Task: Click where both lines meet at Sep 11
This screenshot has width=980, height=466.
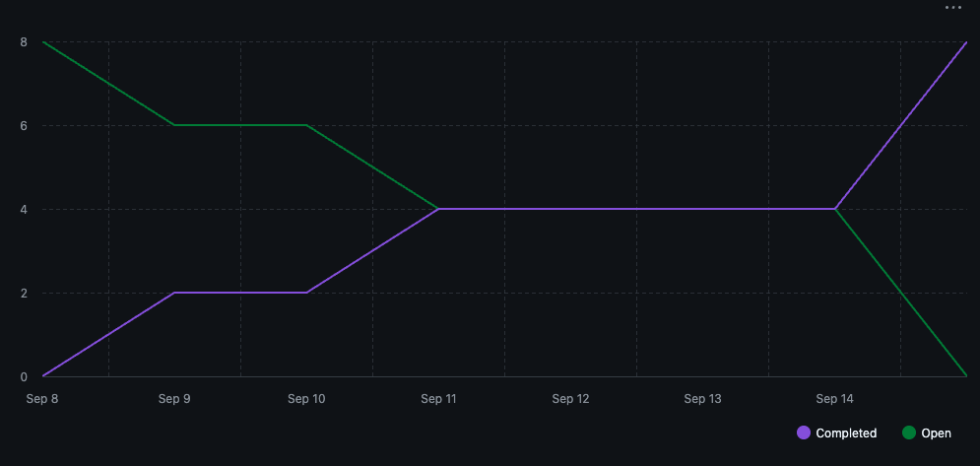Action: (x=438, y=209)
